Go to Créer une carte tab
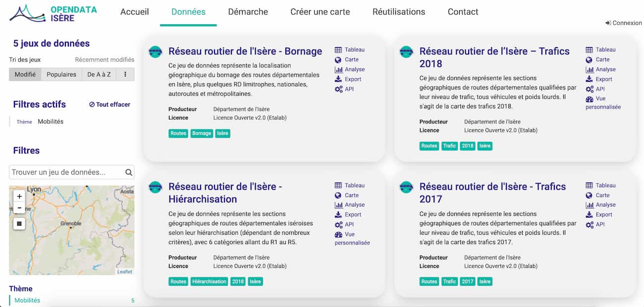Screen dimensions: 644x307 320,12
